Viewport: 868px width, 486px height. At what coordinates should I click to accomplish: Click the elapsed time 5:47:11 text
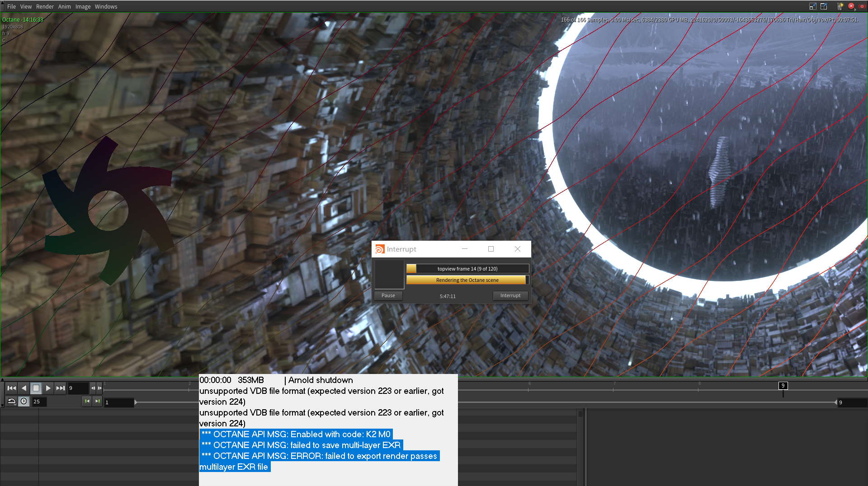(x=448, y=296)
